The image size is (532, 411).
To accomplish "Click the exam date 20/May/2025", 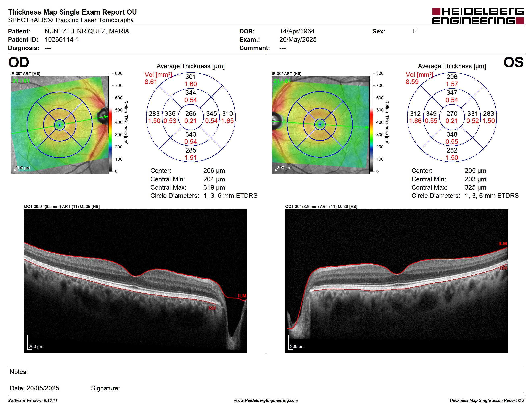I will (298, 40).
